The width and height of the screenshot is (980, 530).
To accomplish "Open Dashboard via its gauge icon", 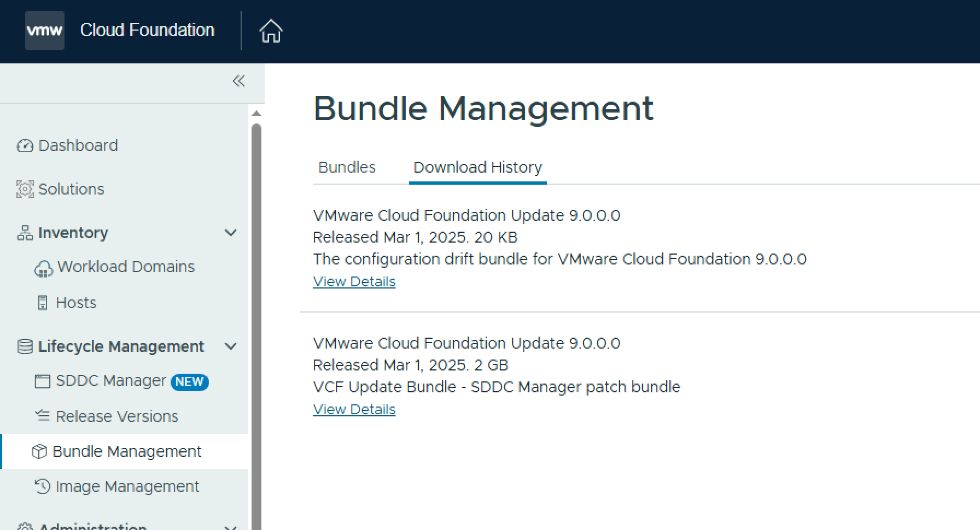I will (x=25, y=145).
